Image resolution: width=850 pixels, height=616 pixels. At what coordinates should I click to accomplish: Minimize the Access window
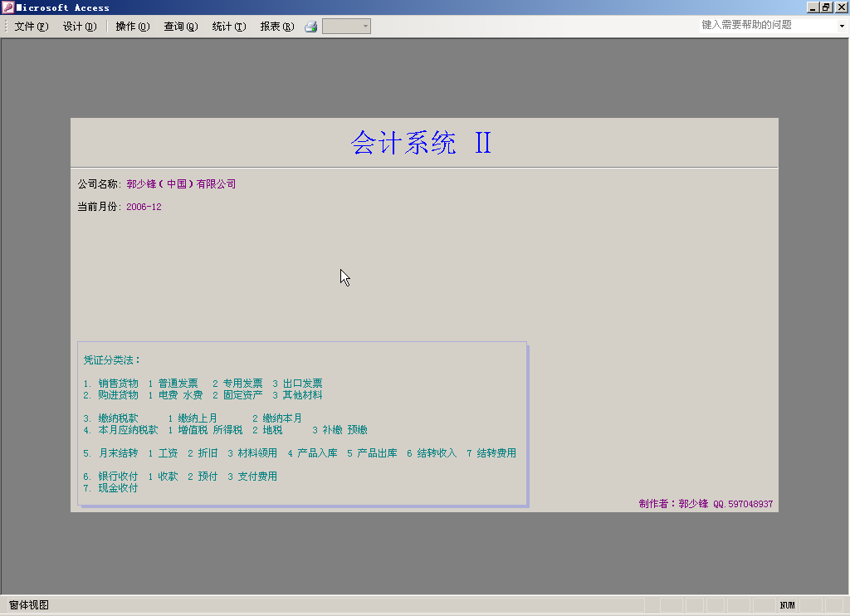(812, 7)
